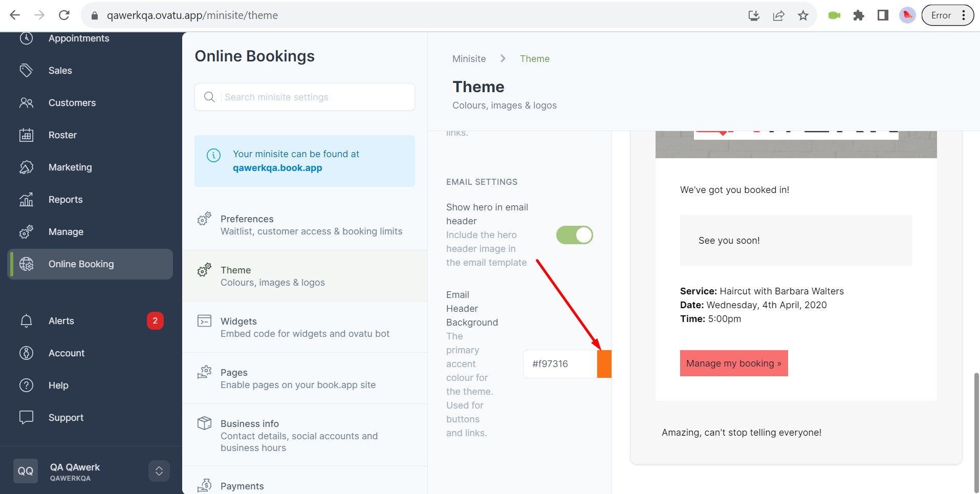
Task: Open Appointments clock icon in sidebar
Action: tap(26, 38)
